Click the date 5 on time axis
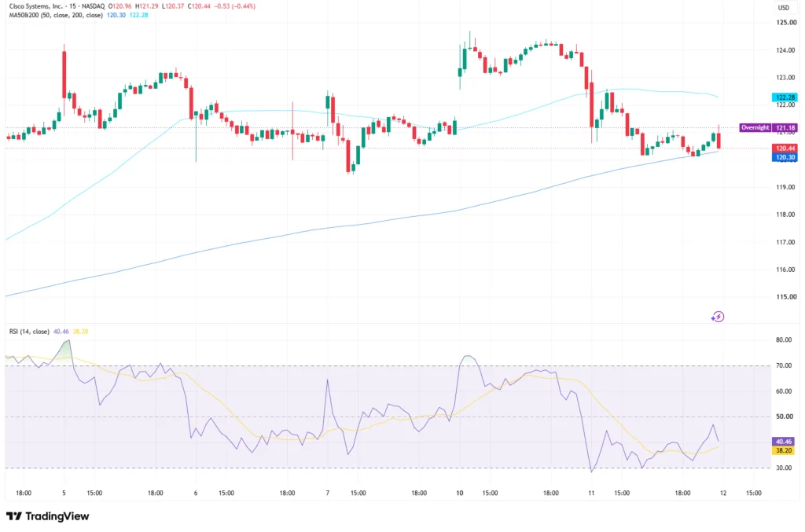This screenshot has height=532, width=805. [64, 493]
